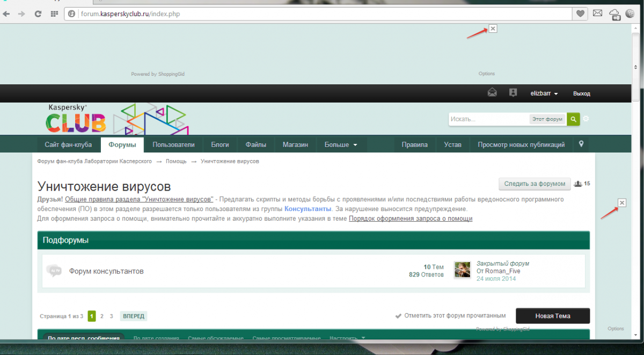The height and width of the screenshot is (355, 644).
Task: Open Общие правила раздела link
Action: point(139,199)
